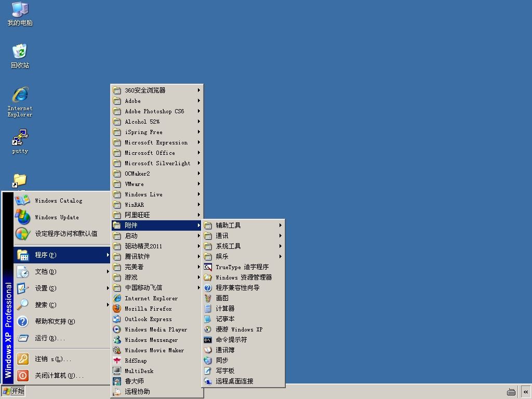Click the TrueType 造字程序 icon
Screen dimensions: 532x399
[x=208, y=267]
